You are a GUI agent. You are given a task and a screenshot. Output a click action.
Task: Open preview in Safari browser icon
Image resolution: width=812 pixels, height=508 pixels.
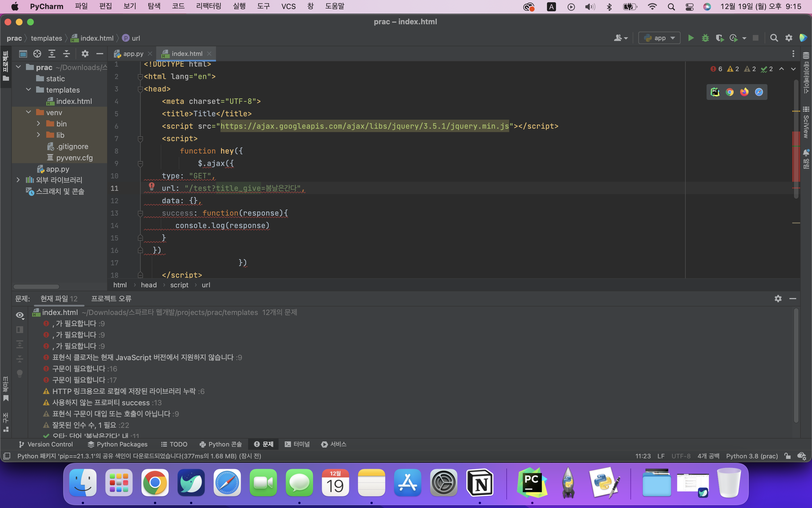(x=759, y=92)
